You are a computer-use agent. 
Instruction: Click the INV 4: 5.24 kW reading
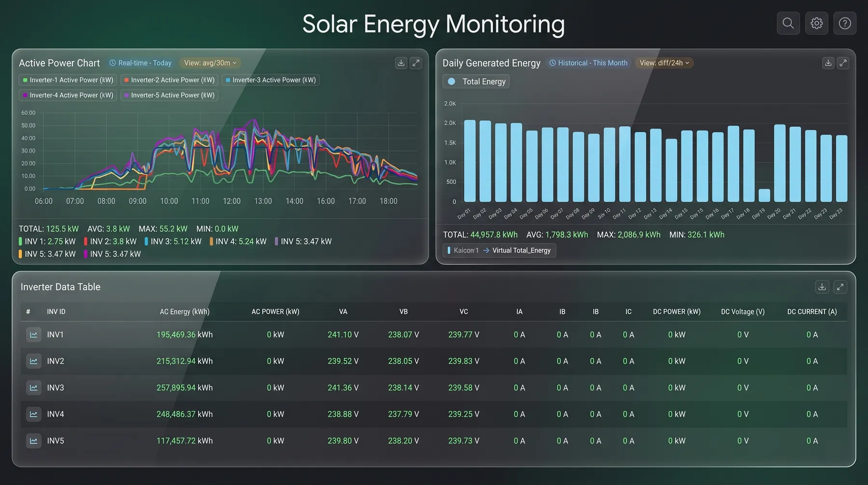click(238, 242)
